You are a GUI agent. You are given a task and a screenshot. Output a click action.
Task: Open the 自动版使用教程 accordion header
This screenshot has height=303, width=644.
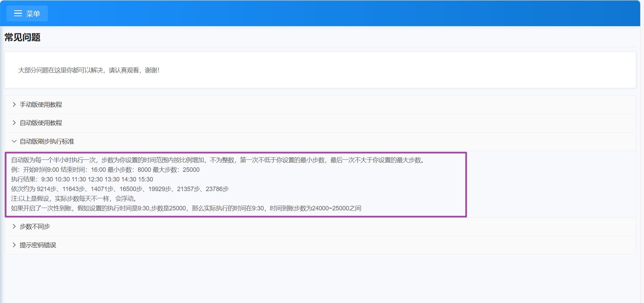[x=41, y=123]
